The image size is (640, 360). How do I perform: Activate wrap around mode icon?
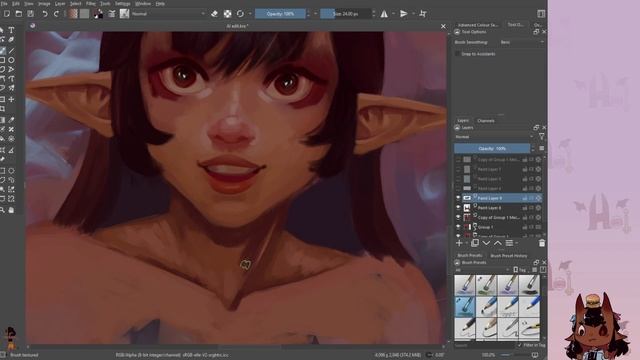pyautogui.click(x=423, y=14)
